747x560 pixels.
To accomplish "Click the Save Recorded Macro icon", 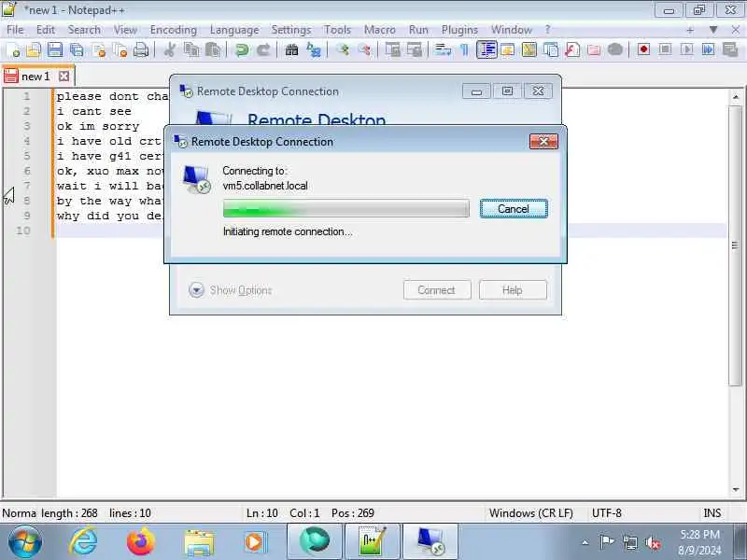I will [x=729, y=49].
